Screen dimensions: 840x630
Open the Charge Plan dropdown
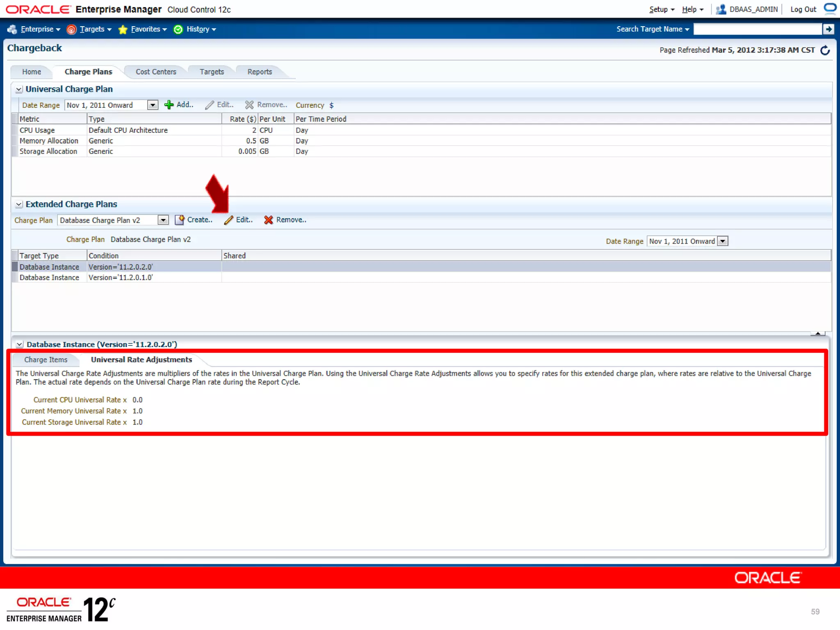[163, 220]
